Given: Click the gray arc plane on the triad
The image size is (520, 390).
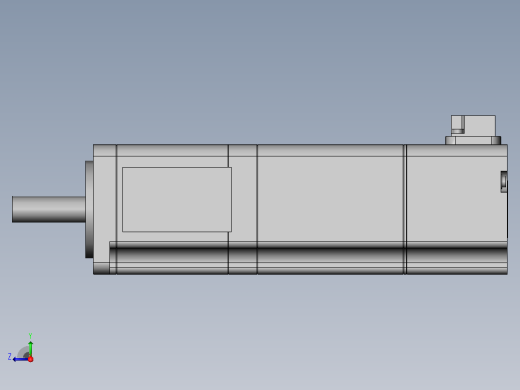Looking at the screenshot, I should 23,352.
